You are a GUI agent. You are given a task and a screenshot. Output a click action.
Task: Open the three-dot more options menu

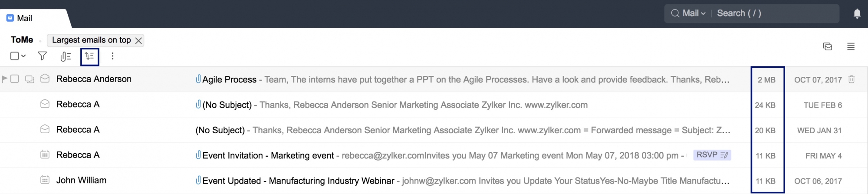(x=112, y=56)
